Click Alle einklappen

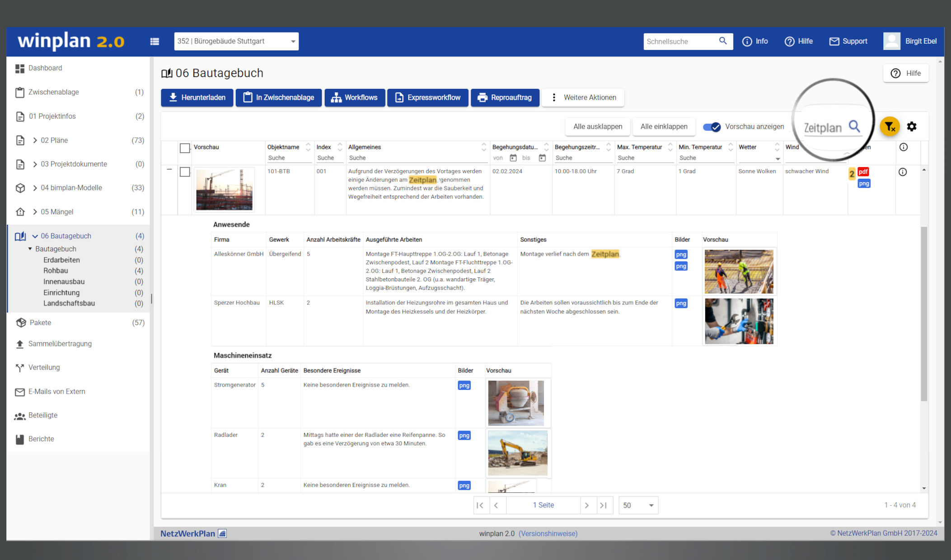(x=664, y=127)
